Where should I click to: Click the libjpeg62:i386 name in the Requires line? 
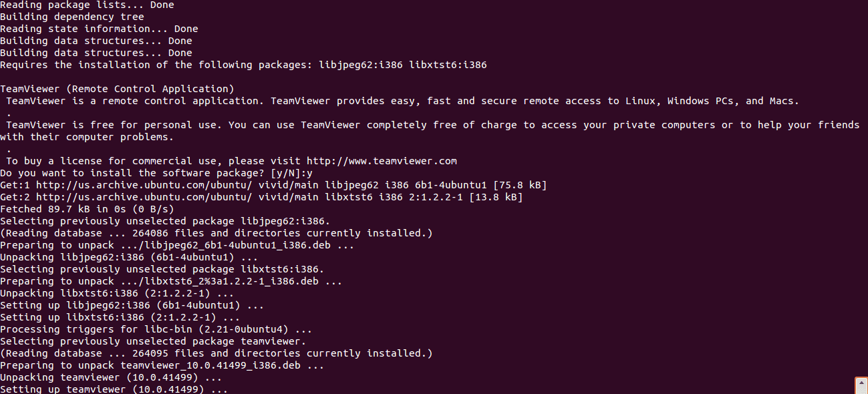[361, 65]
